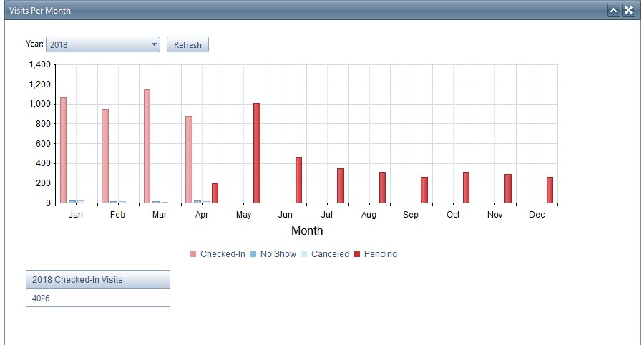Select the November Pending bar
Viewport: 644px width, 345px height.
point(508,189)
